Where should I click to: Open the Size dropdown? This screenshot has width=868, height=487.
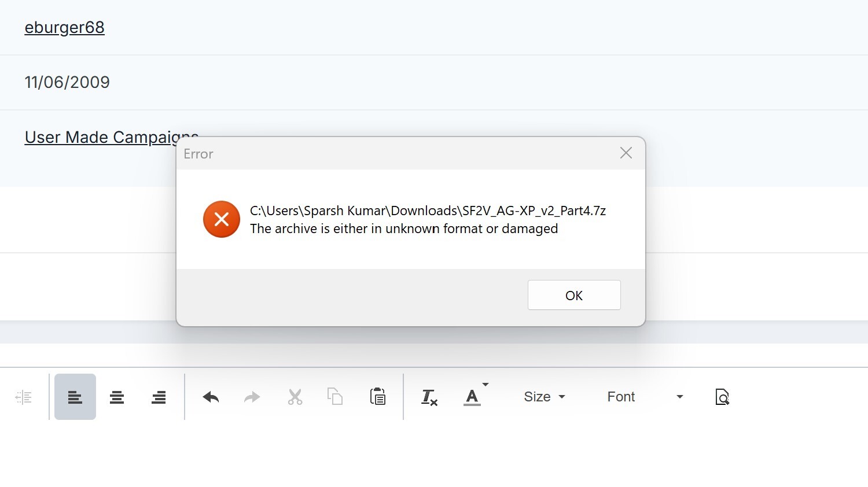coord(544,397)
